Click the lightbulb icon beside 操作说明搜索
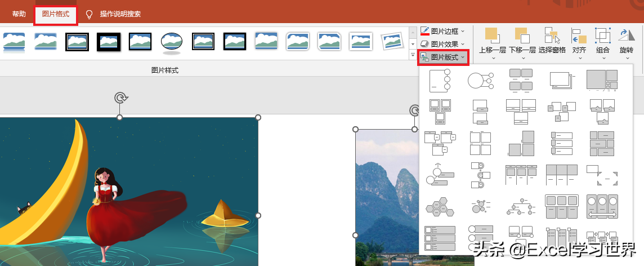The width and height of the screenshot is (644, 266). 89,15
